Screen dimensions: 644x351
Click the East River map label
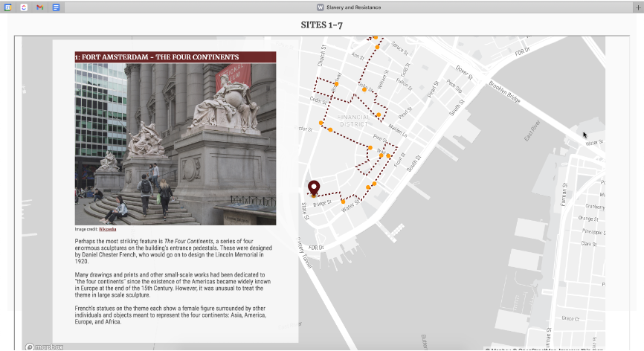pos(532,131)
